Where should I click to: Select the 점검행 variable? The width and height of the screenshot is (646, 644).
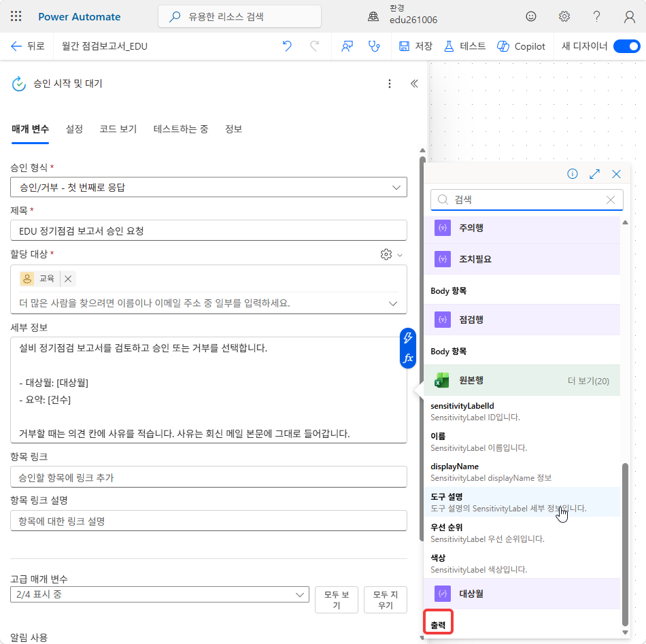(x=522, y=320)
